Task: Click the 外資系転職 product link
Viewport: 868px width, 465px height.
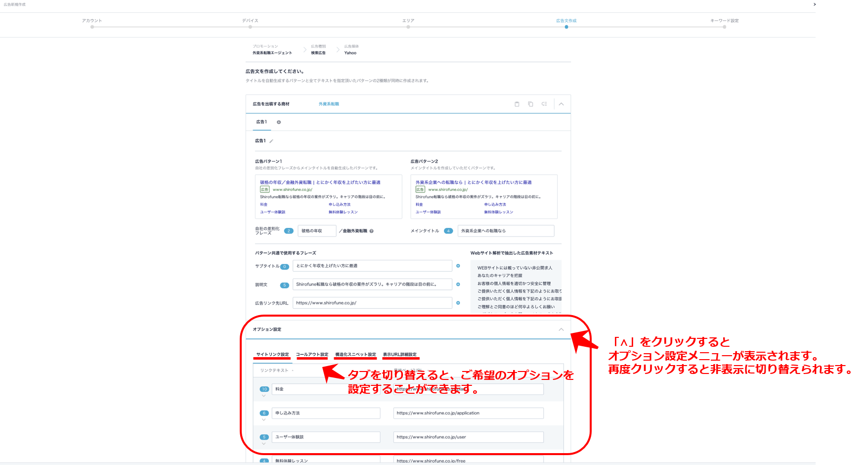Action: pyautogui.click(x=329, y=104)
